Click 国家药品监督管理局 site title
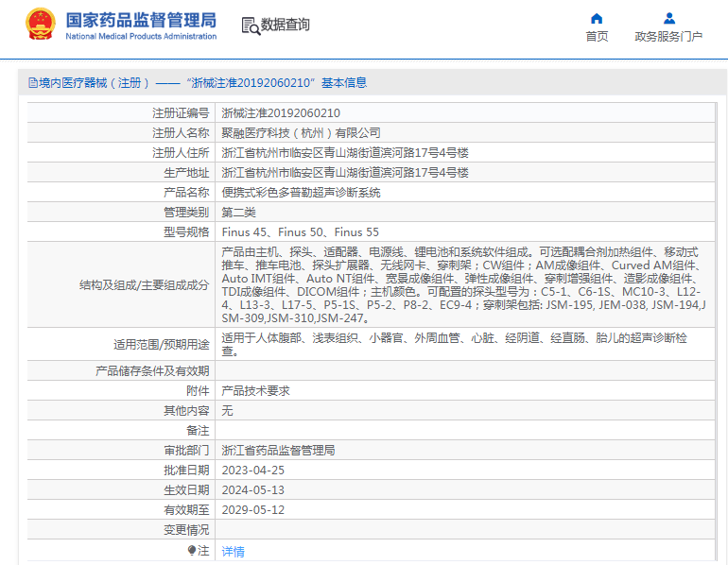Viewport: 728px width, 565px height. coord(141,20)
